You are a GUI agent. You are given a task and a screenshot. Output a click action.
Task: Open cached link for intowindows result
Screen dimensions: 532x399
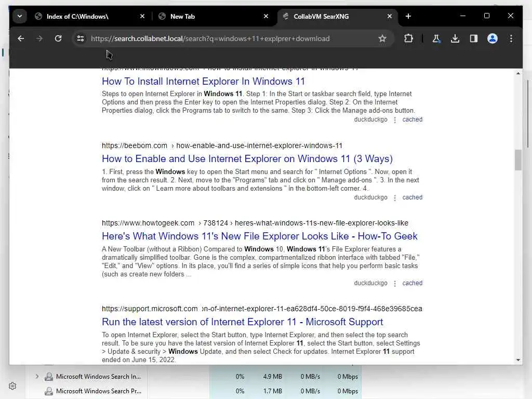coord(412,119)
